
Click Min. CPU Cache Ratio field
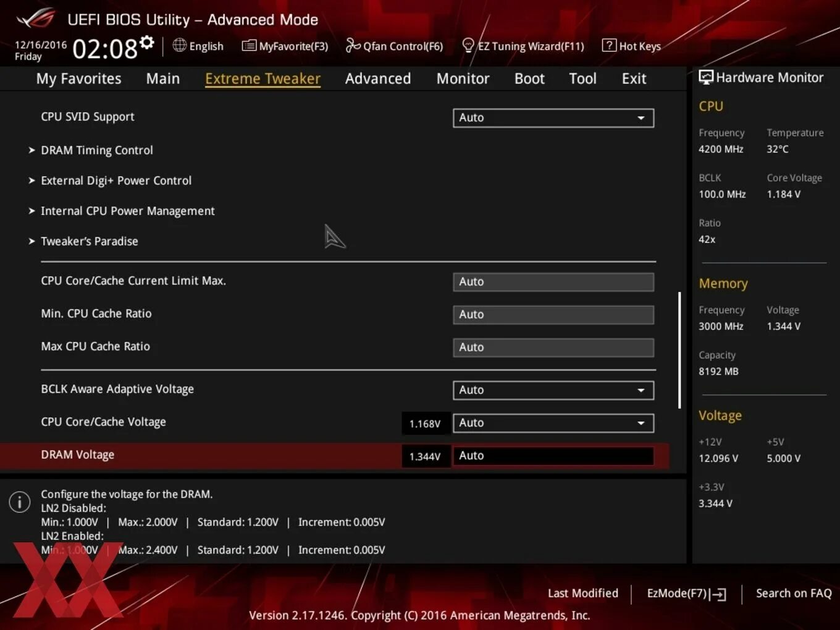[553, 314]
